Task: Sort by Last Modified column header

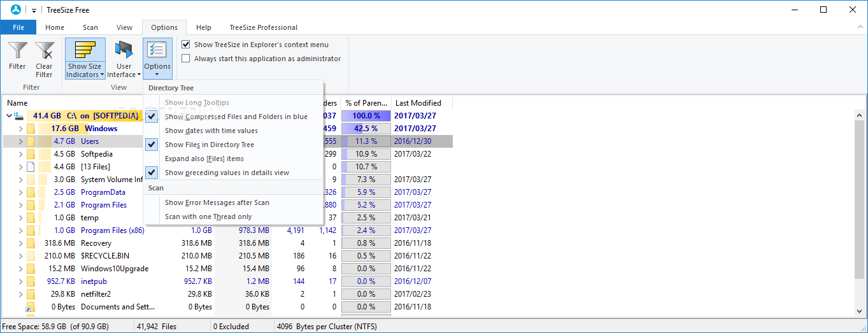Action: [418, 103]
